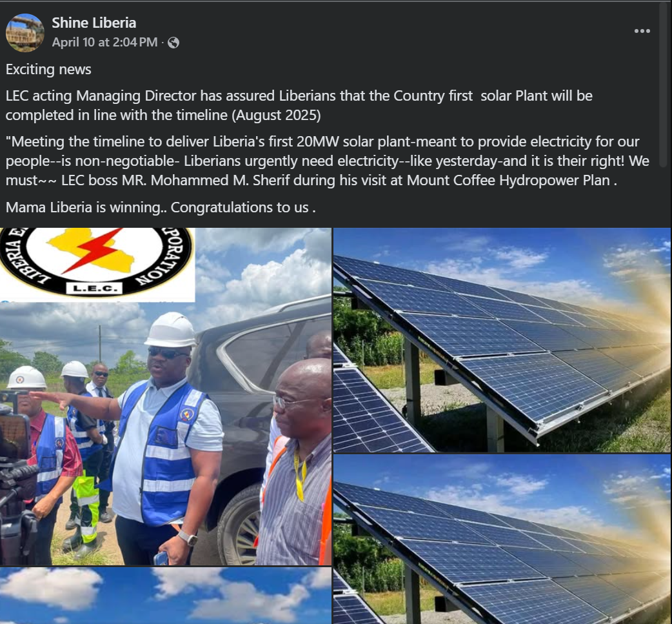The image size is (672, 624).
Task: Click the "Exciting news" post text
Action: tap(48, 70)
